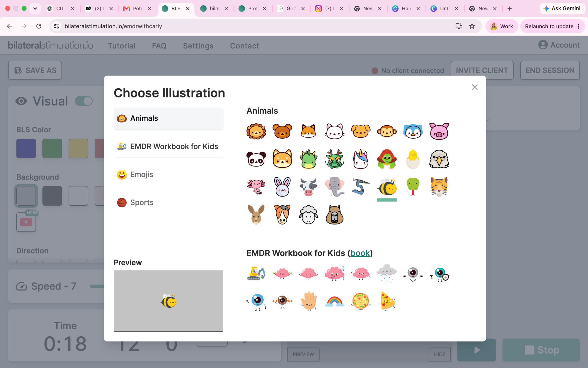The image size is (588, 368).
Task: Switch to the Emojis category
Action: click(x=169, y=174)
